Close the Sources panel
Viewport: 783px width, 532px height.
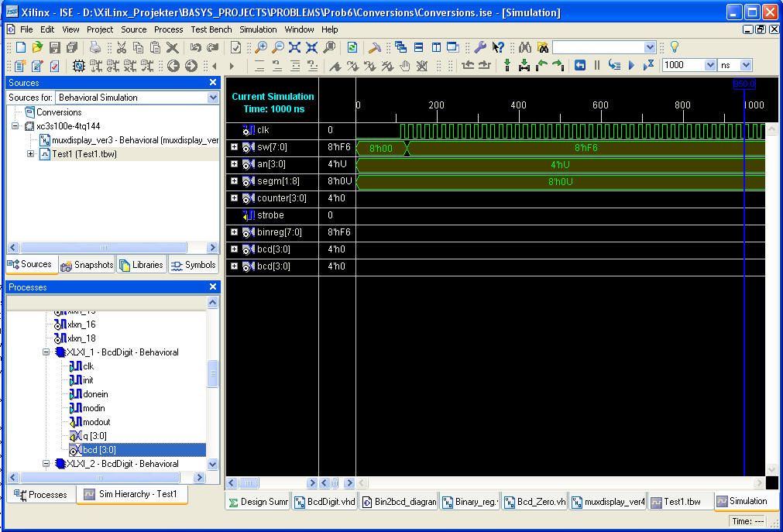point(213,82)
